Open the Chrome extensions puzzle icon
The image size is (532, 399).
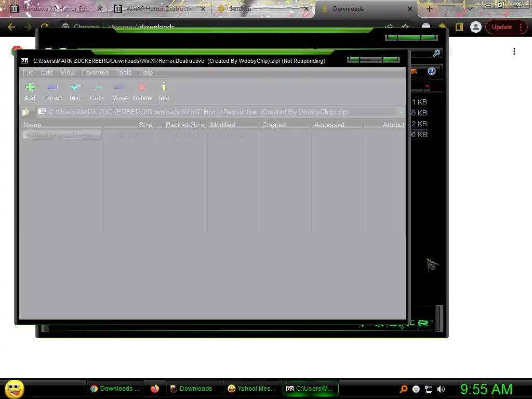pos(443,27)
